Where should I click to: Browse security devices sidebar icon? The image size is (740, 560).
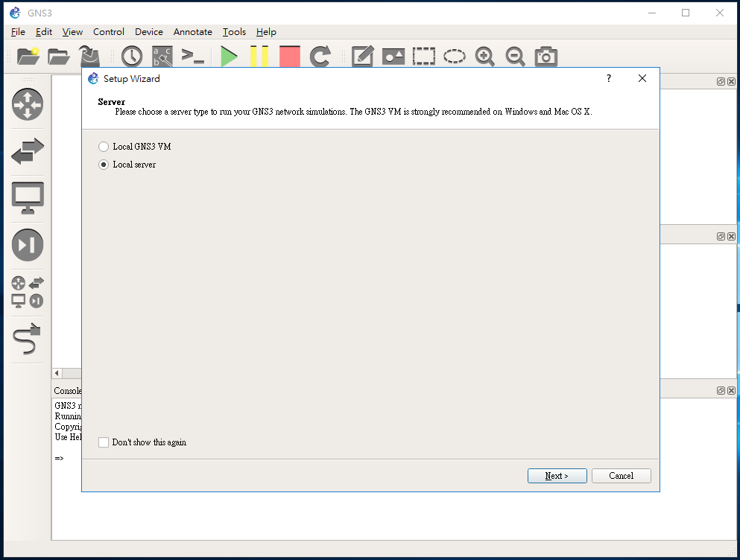pos(28,245)
